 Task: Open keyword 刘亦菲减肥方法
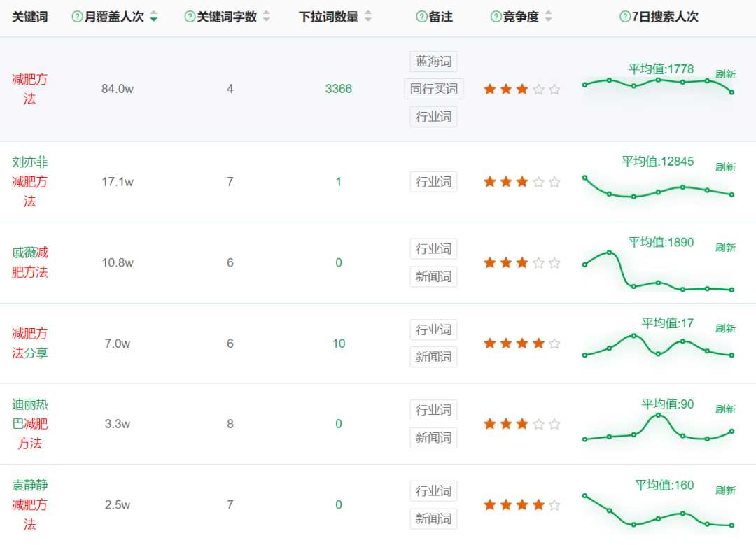[29, 182]
